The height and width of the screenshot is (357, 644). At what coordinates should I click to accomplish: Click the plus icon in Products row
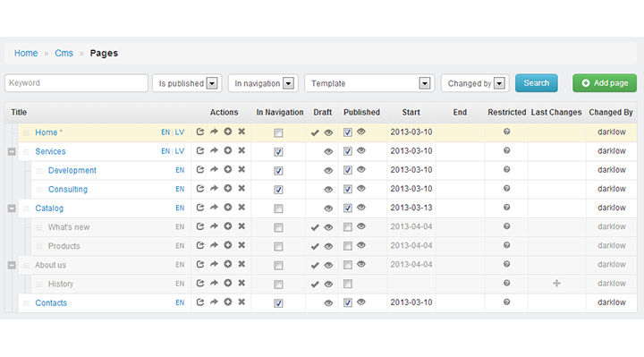tap(228, 245)
